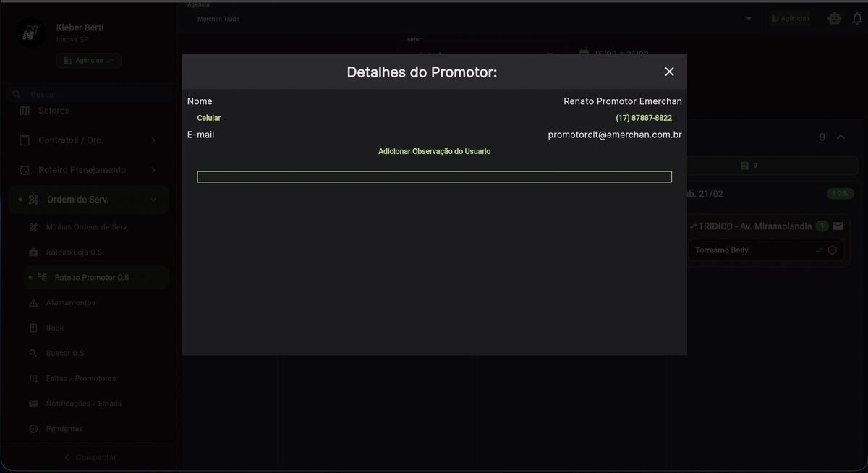The height and width of the screenshot is (473, 868).
Task: Click the user observation input field
Action: click(434, 177)
